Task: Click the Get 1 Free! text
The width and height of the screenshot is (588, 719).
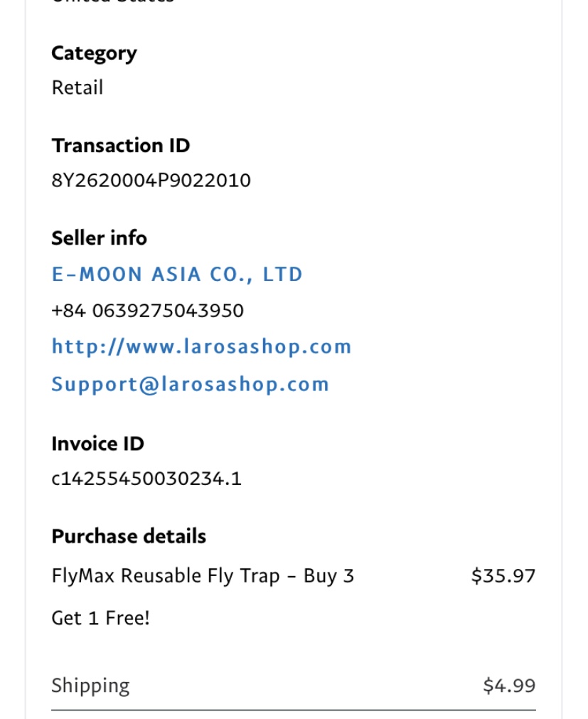Action: pos(100,618)
